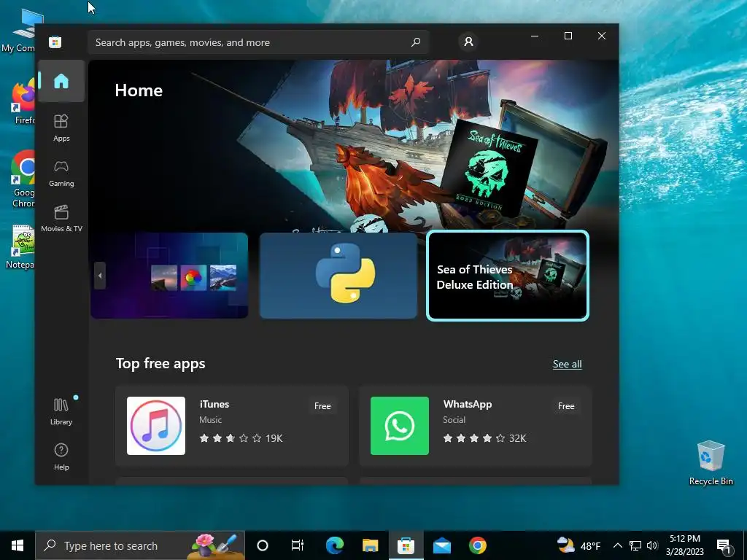Open the Home section in Store sidebar
Screen dimensions: 747x560
(x=61, y=81)
